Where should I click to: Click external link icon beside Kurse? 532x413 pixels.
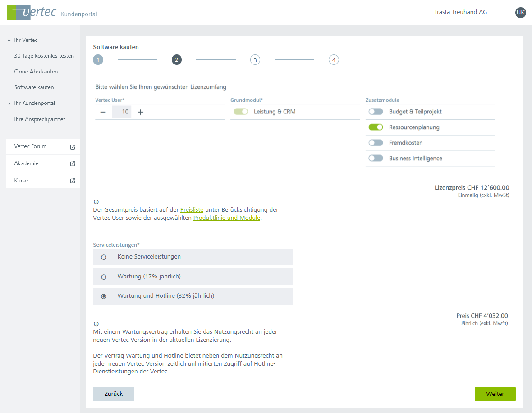(x=73, y=181)
